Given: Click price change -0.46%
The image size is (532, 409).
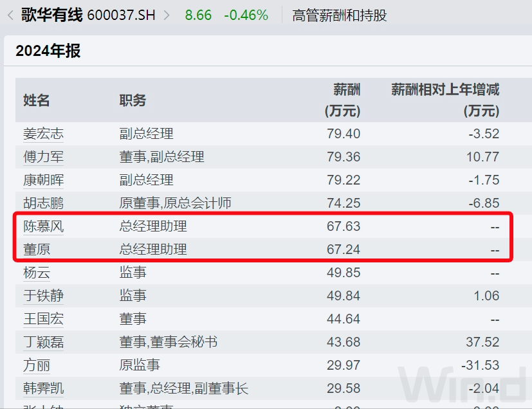Looking at the screenshot, I should (x=246, y=15).
